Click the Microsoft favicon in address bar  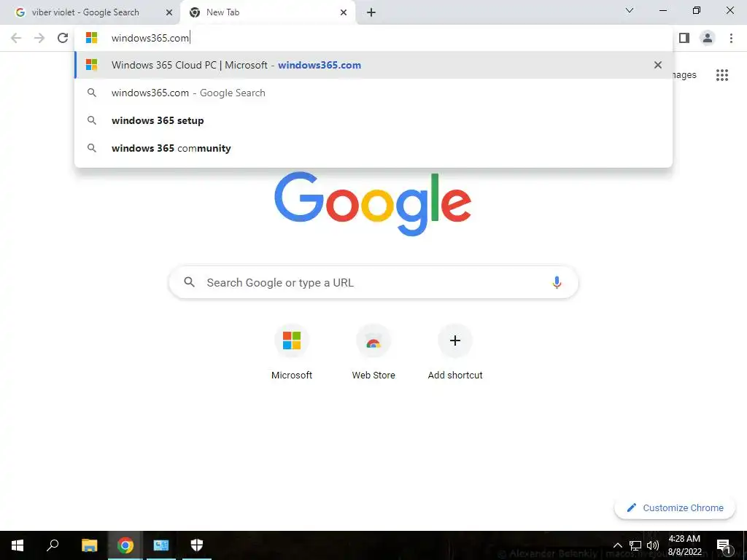(91, 38)
